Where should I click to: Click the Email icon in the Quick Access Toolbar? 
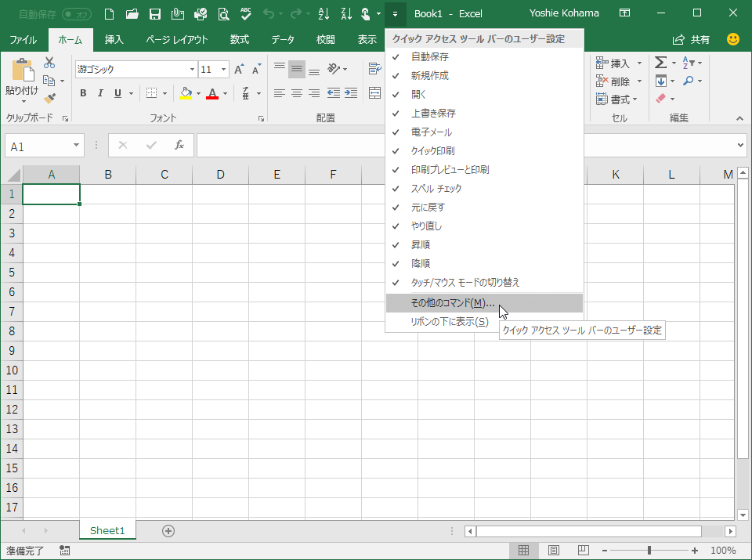(x=178, y=14)
